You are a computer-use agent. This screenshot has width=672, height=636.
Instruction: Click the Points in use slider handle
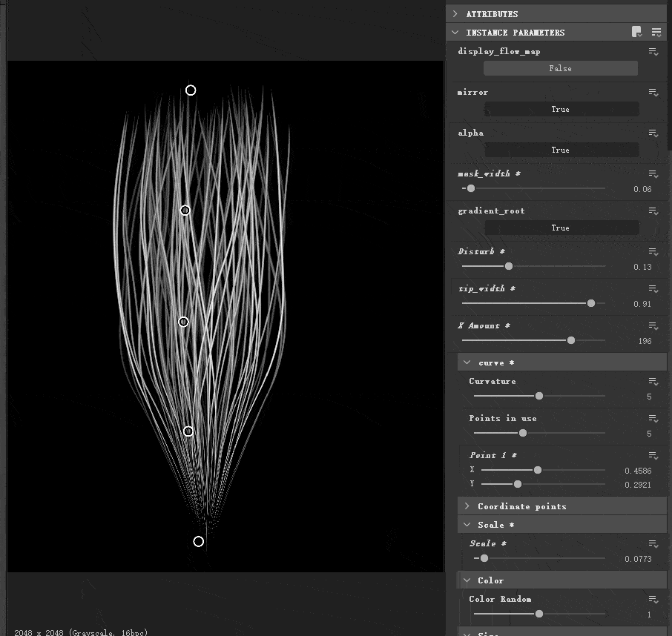coord(523,433)
